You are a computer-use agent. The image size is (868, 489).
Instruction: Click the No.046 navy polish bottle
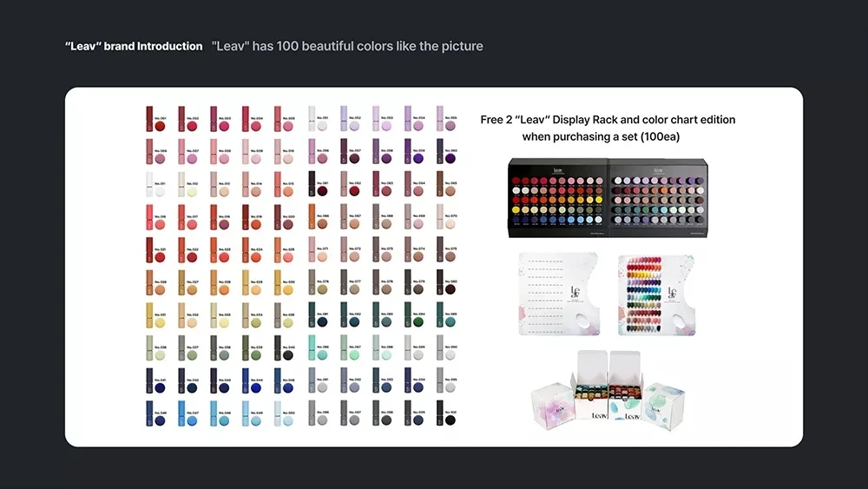tap(149, 413)
